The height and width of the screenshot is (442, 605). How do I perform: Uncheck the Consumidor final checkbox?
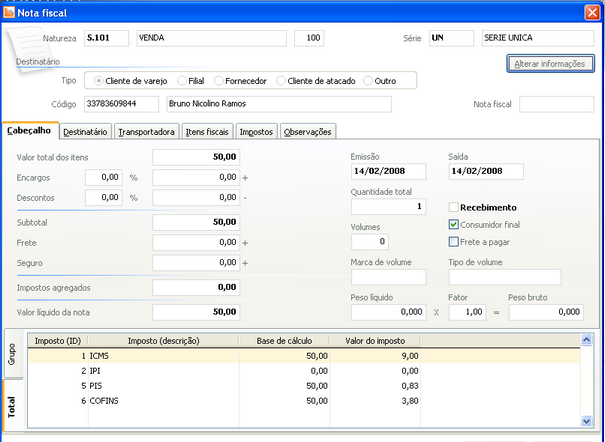coord(454,224)
